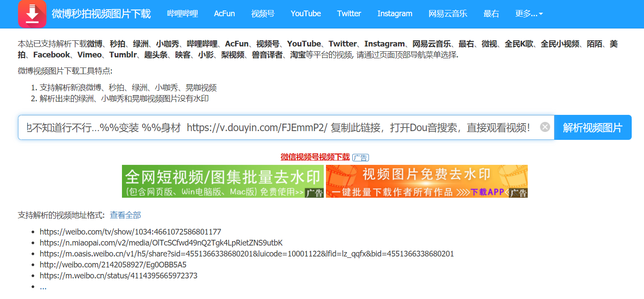Click the bold 趣头条 text
The image size is (644, 299).
pyautogui.click(x=156, y=55)
